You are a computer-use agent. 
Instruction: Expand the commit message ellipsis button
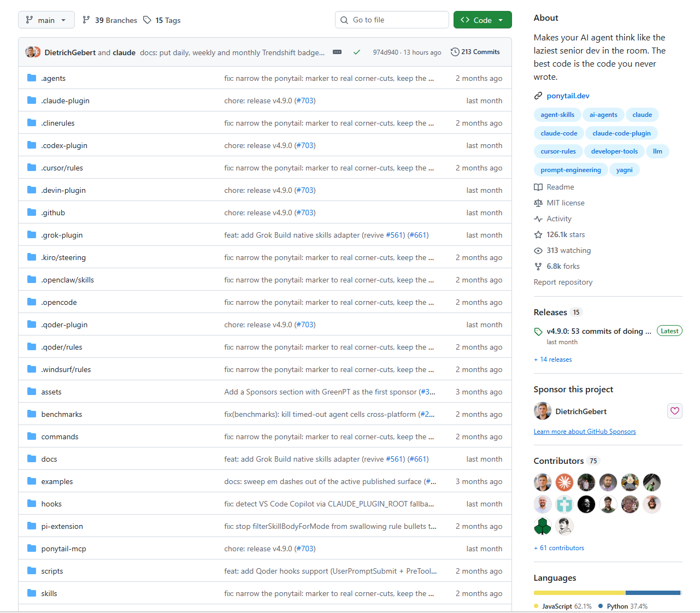click(x=337, y=52)
